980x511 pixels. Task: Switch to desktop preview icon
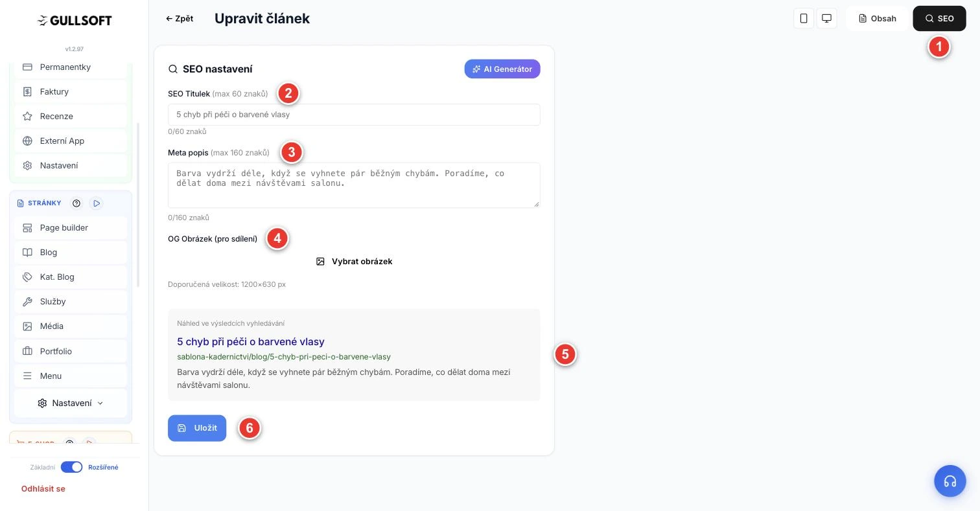click(826, 18)
